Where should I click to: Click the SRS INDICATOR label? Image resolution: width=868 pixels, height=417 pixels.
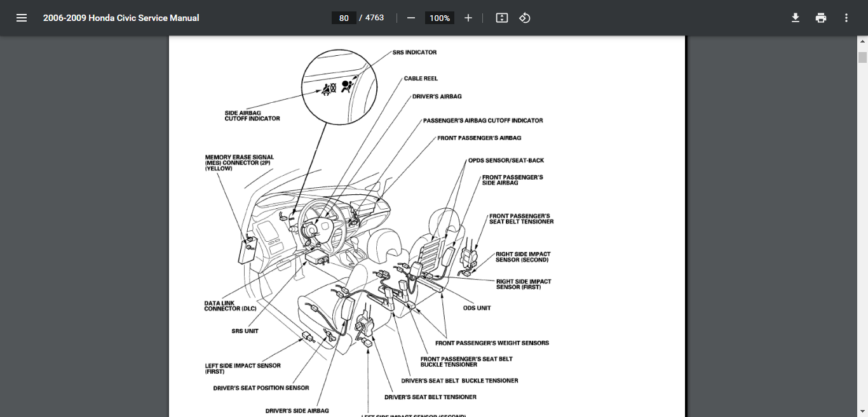click(x=414, y=52)
